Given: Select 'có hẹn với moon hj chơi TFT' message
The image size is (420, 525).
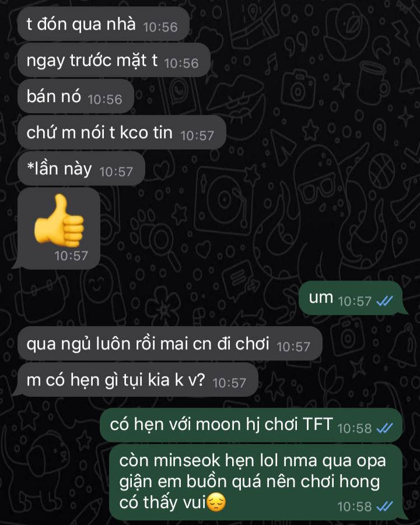Looking at the screenshot, I should click(x=251, y=425).
